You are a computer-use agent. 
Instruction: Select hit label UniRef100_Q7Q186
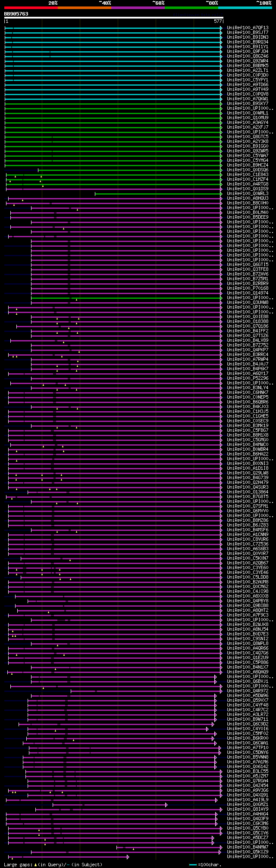click(248, 326)
